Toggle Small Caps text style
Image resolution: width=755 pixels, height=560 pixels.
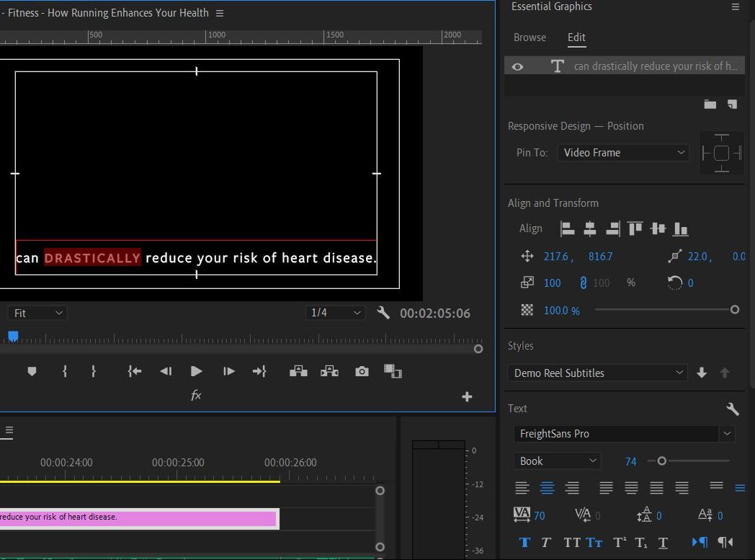(594, 543)
